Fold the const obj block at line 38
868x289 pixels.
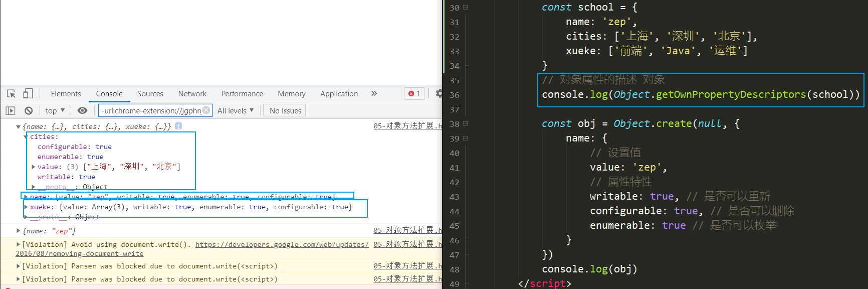point(466,124)
